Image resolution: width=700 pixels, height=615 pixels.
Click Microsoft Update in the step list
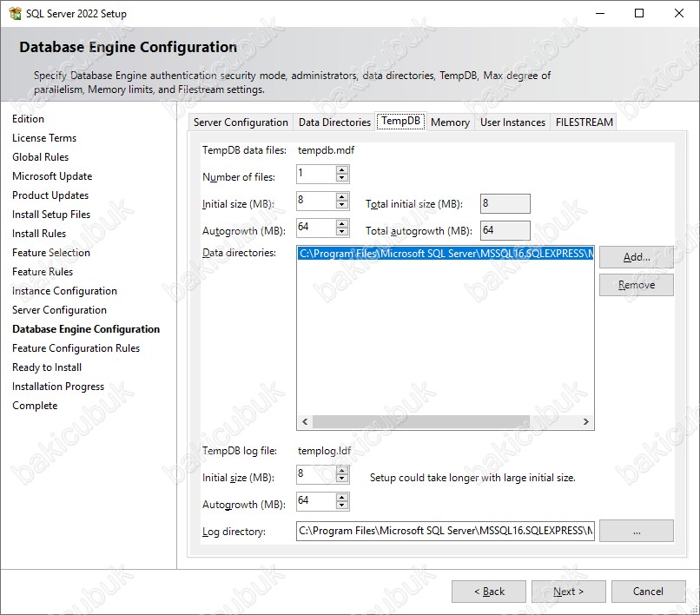[x=52, y=176]
